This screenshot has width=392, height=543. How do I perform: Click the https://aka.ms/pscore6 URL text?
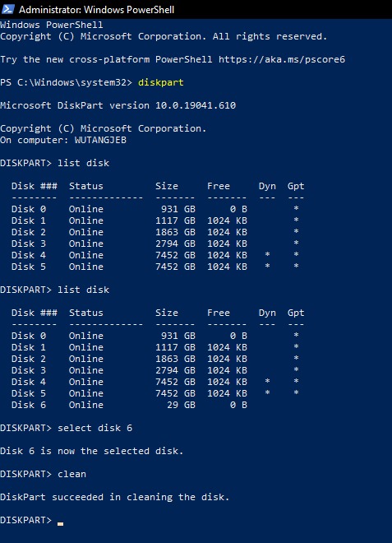coord(282,59)
